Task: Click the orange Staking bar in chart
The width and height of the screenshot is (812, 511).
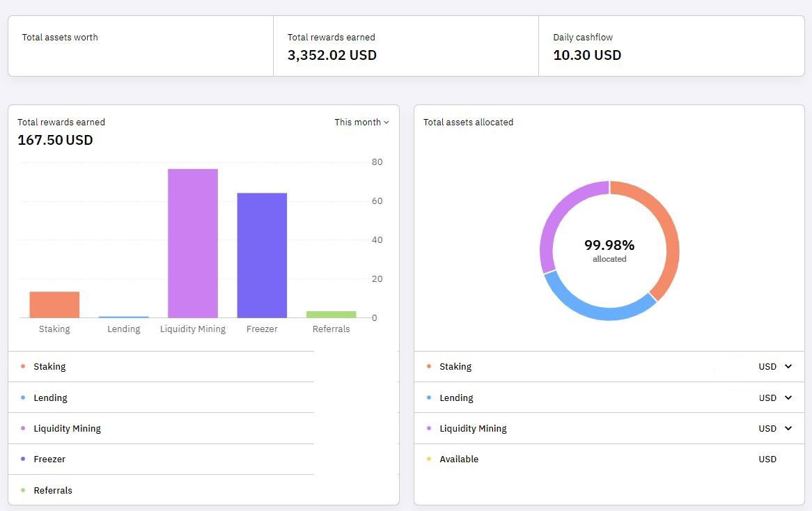Action: point(54,305)
